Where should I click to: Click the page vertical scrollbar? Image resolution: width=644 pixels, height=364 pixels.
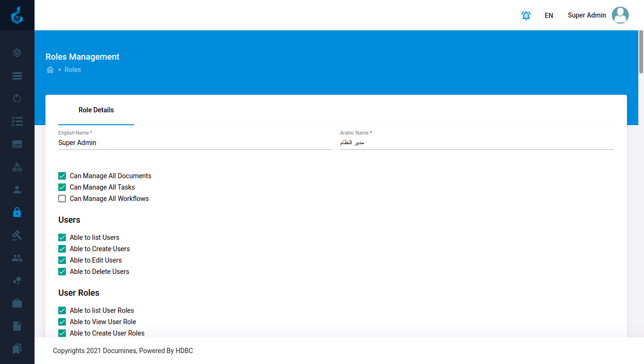point(641,52)
